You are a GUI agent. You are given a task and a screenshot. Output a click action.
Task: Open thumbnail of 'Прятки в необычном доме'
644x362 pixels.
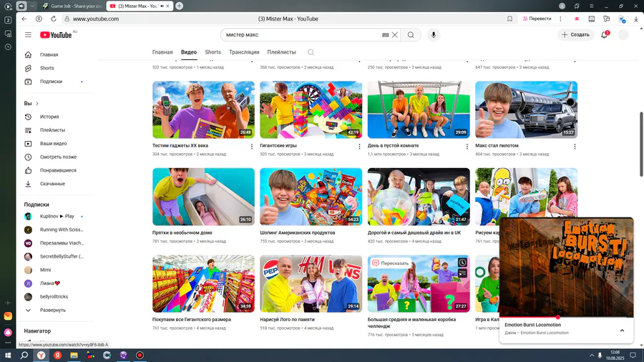[x=203, y=197]
